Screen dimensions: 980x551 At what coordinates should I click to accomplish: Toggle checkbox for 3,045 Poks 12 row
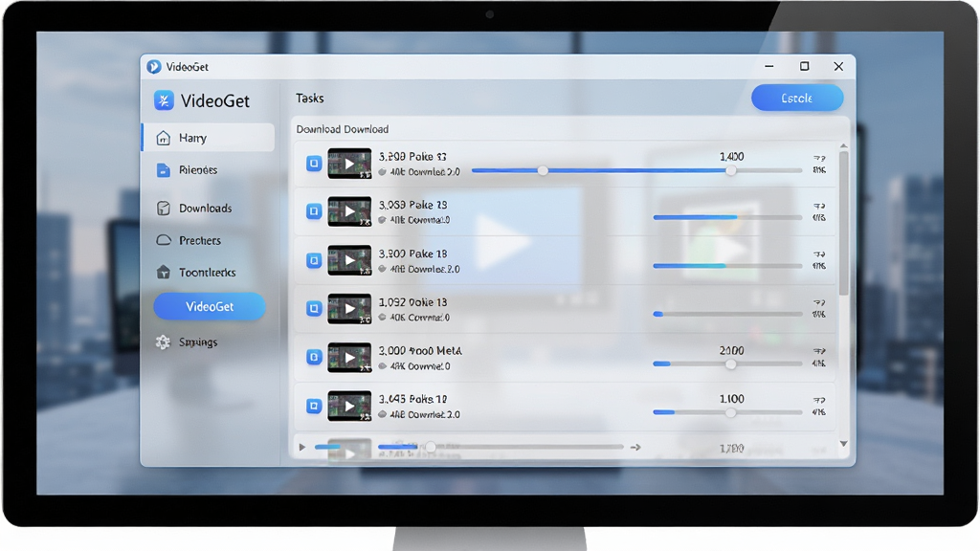coord(314,406)
